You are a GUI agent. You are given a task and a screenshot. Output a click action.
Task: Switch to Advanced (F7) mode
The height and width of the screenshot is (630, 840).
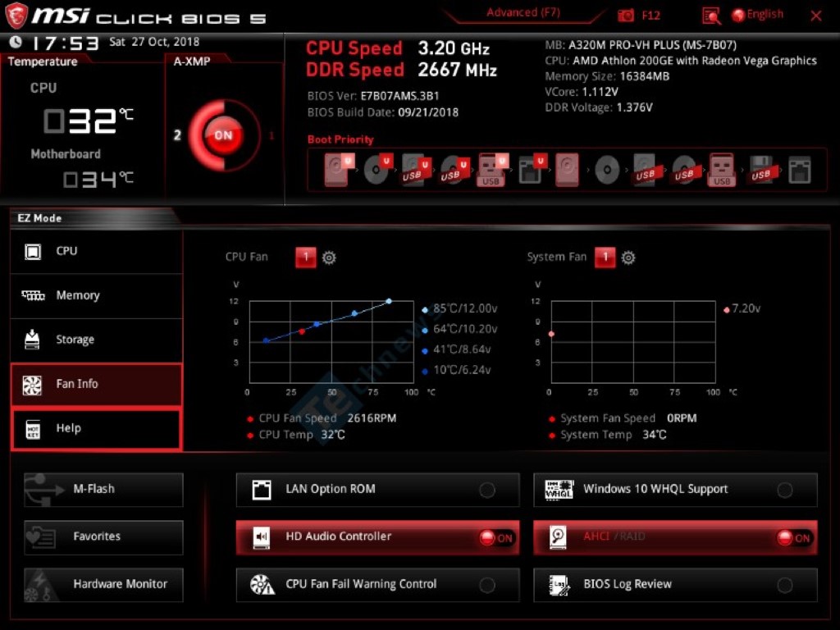pos(523,13)
